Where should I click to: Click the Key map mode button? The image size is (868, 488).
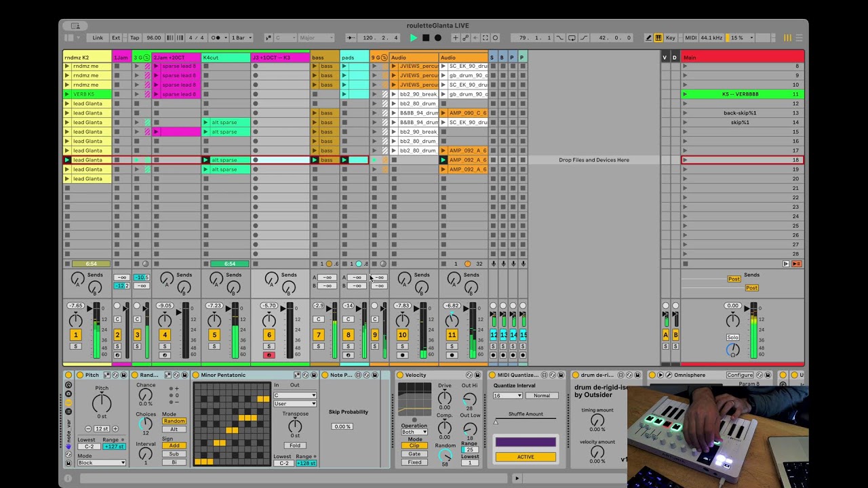[x=671, y=38]
